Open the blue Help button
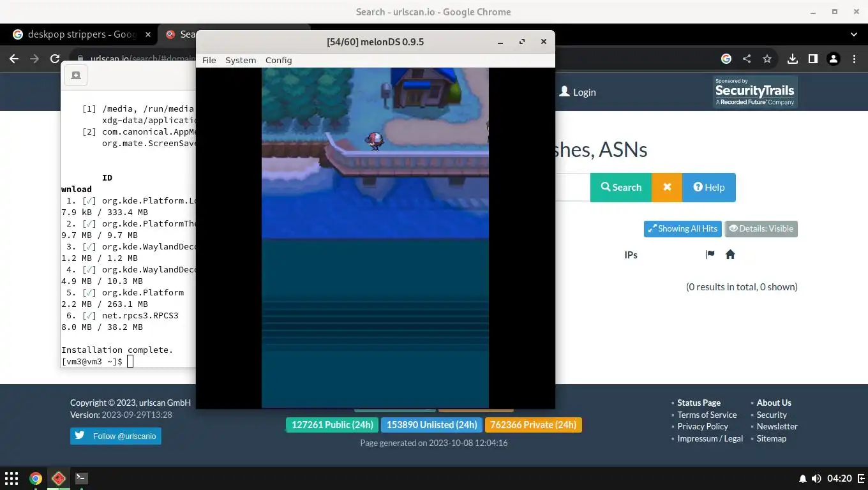This screenshot has height=490, width=868. [x=709, y=187]
